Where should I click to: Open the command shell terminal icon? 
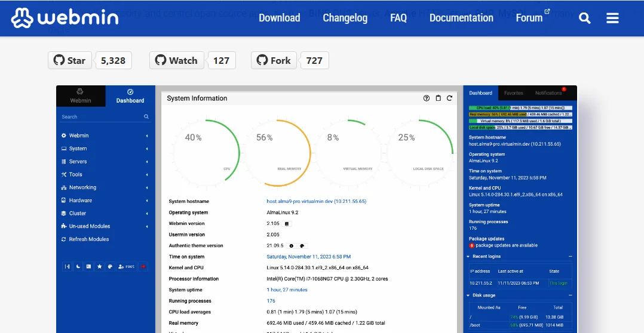click(88, 267)
